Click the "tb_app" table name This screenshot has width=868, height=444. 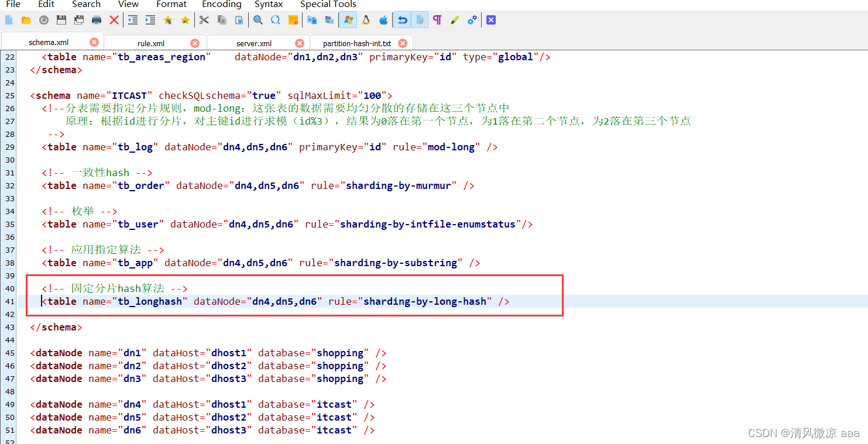135,263
